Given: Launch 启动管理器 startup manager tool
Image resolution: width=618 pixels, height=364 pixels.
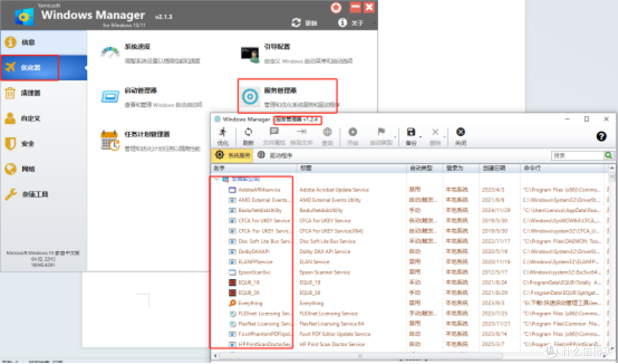Looking at the screenshot, I should [x=151, y=97].
